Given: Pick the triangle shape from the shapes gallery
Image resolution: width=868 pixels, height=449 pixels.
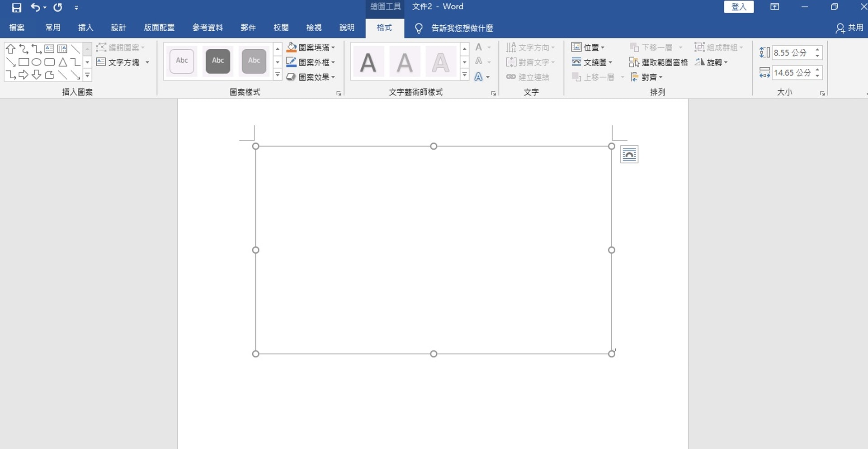Looking at the screenshot, I should 63,62.
